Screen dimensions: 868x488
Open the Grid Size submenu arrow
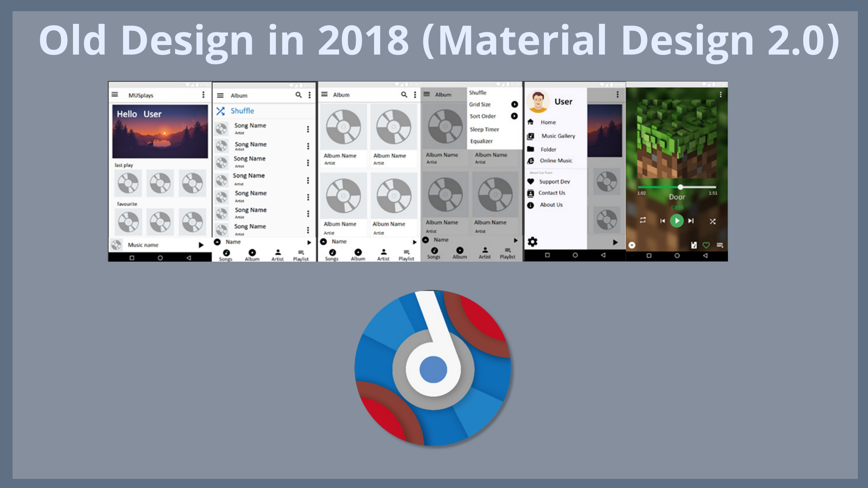click(514, 104)
